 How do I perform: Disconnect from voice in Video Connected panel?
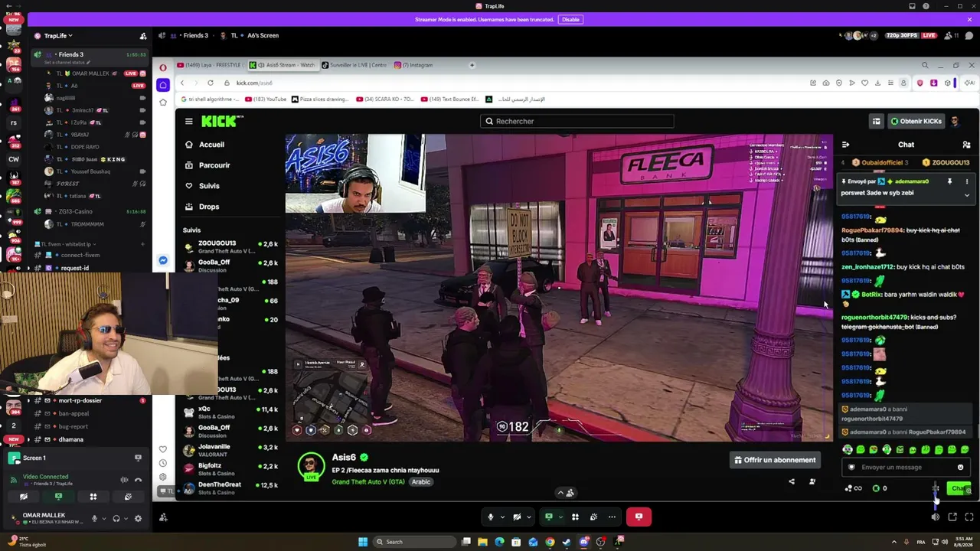[x=138, y=480]
